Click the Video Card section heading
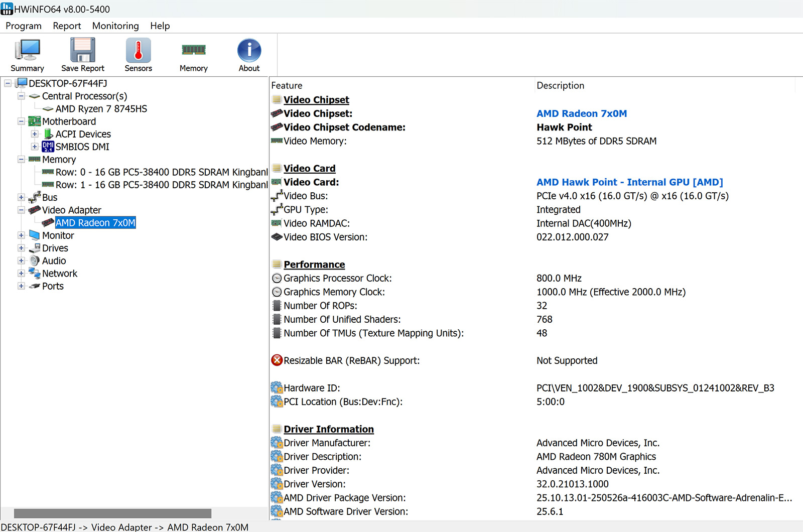 [309, 169]
